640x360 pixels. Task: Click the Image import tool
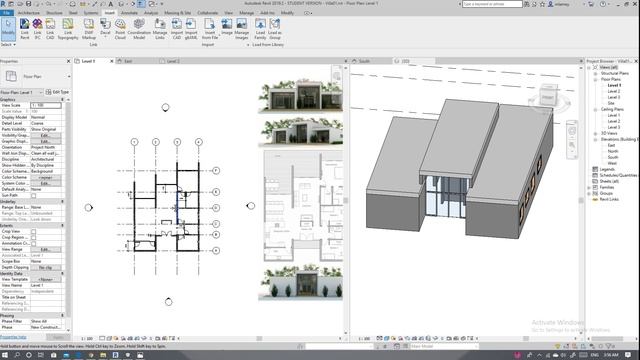pos(227,27)
